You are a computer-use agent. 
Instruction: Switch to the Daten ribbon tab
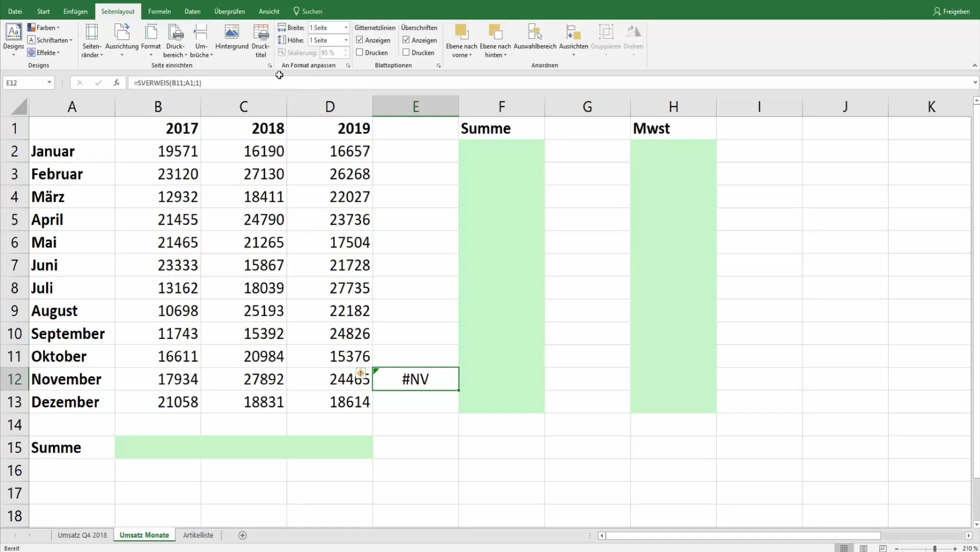point(193,11)
